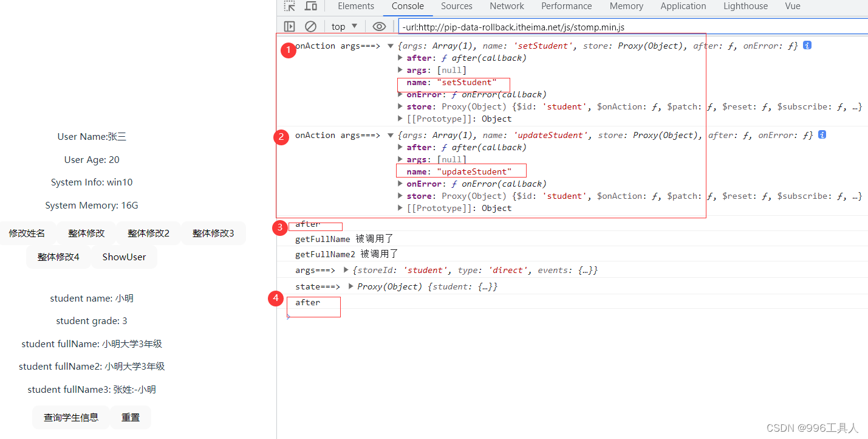Click the console filter input field
The height and width of the screenshot is (439, 868).
633,27
